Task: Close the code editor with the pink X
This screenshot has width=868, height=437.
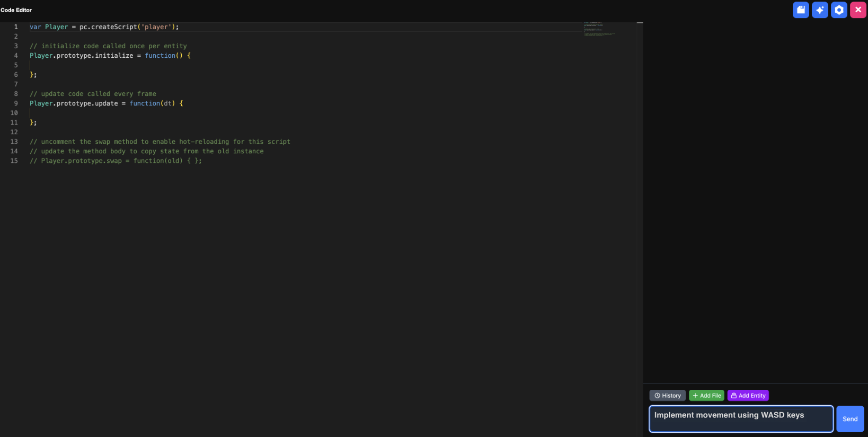Action: tap(858, 10)
